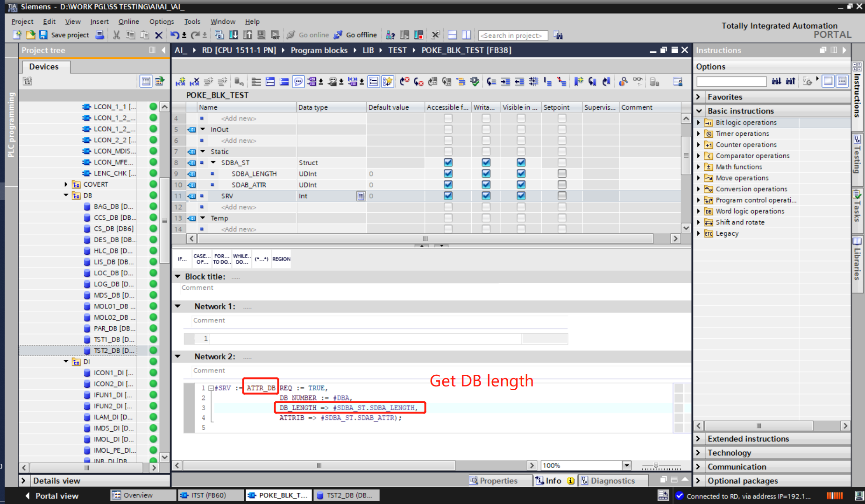This screenshot has width=865, height=504.
Task: Enable Setpoint checkbox for SDAB_ATTR
Action: tap(562, 185)
